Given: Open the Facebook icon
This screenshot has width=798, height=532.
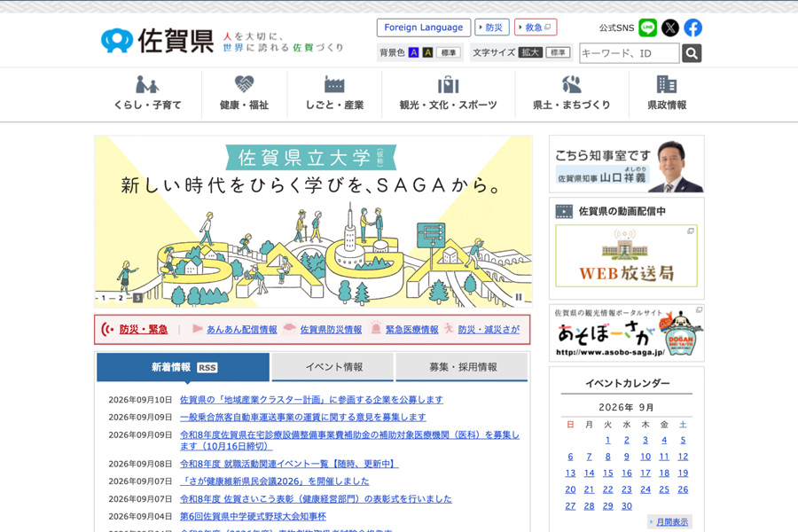Looking at the screenshot, I should 692,27.
